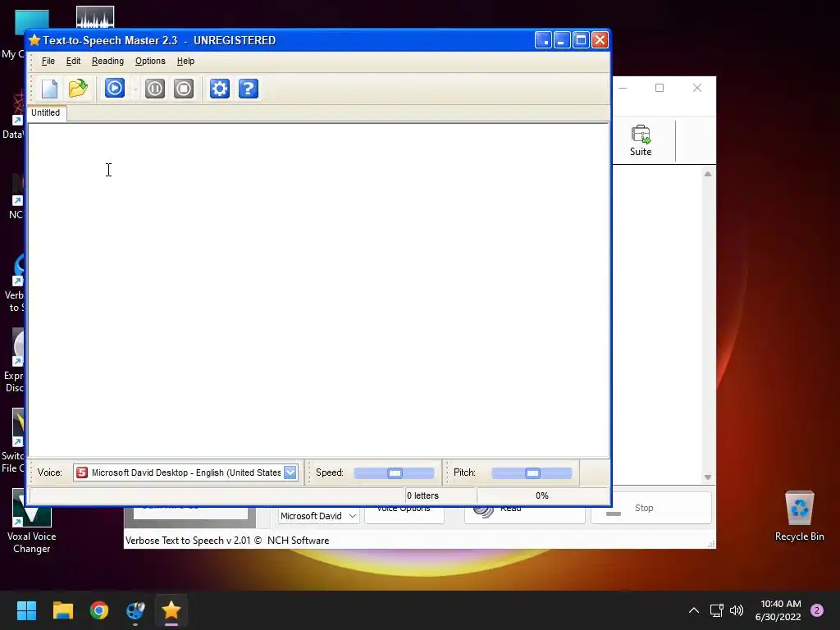Open the Microsoft David dropdown in Verbose window
This screenshot has width=840, height=630.
click(318, 516)
